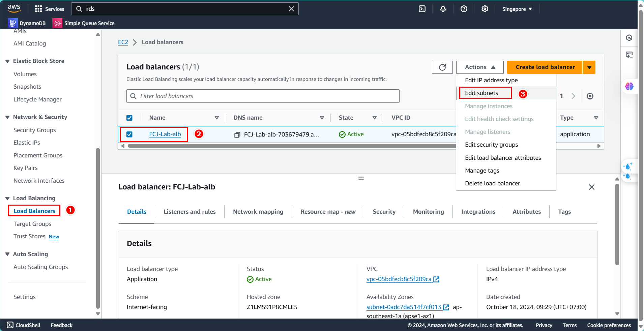Copy the FCJ-Lab-alb DNS name
Viewport: 644px width, 331px height.
click(237, 134)
